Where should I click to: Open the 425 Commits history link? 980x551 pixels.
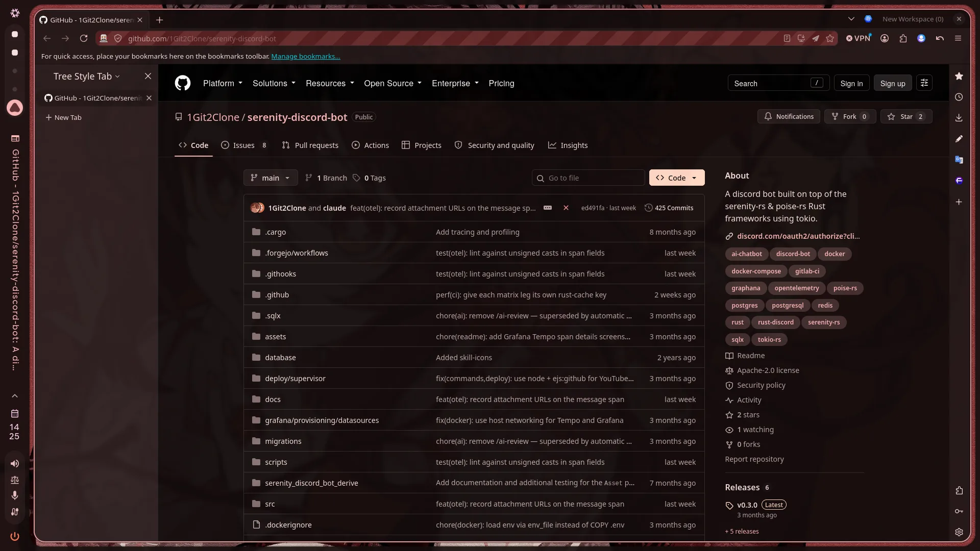click(669, 208)
